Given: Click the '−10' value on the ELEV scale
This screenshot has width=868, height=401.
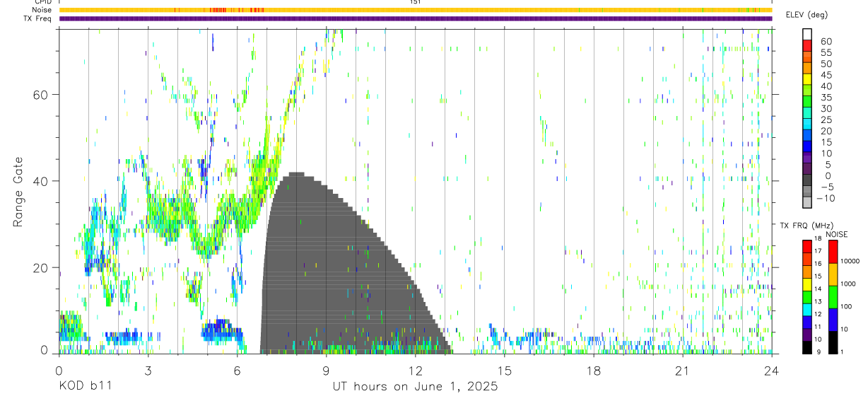Looking at the screenshot, I should click(x=825, y=199).
